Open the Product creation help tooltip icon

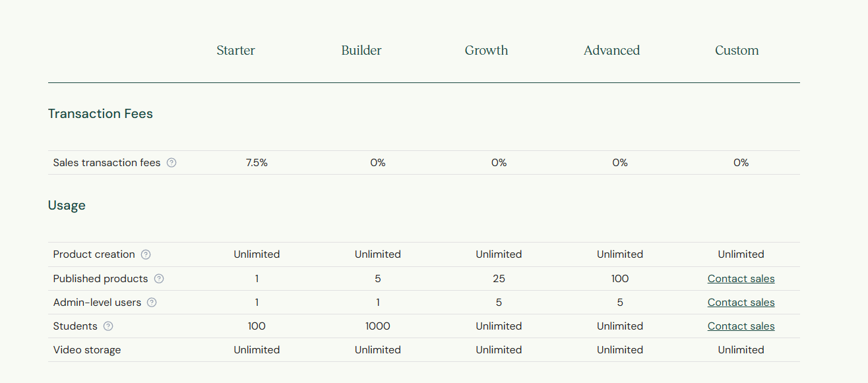146,254
